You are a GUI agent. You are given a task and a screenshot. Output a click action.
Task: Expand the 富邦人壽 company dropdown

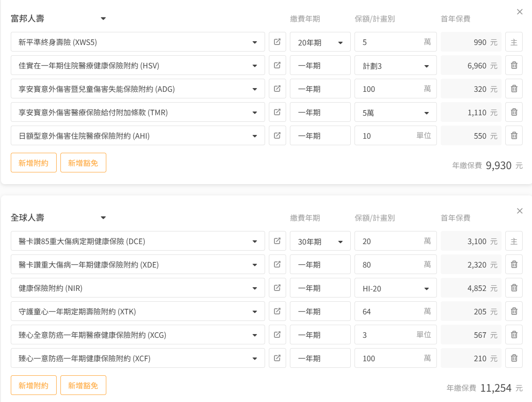click(x=103, y=19)
